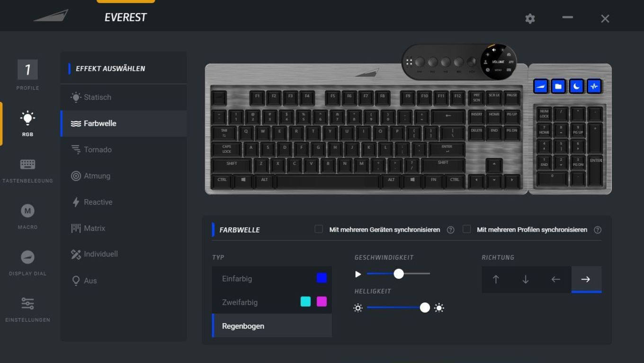Open the Display Dial section
The width and height of the screenshot is (644, 363).
(x=27, y=263)
